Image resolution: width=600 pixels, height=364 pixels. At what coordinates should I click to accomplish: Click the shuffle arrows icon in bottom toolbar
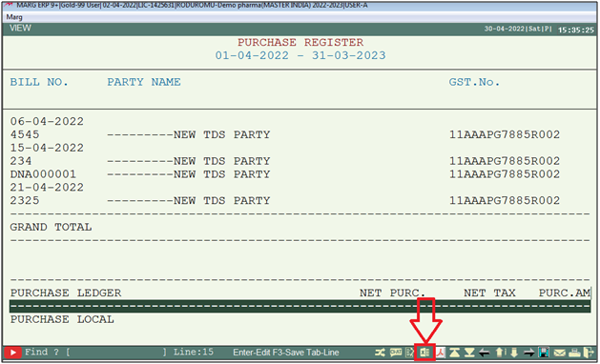[x=380, y=353]
